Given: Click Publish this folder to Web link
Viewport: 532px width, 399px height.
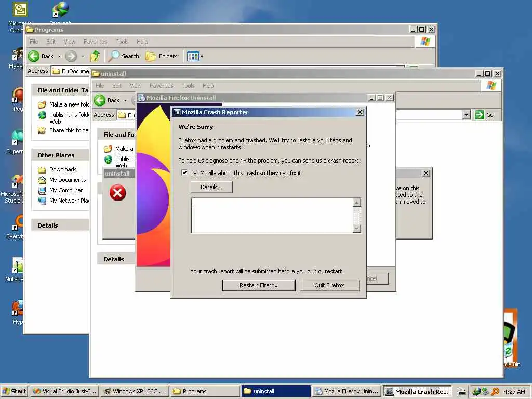Looking at the screenshot, I should (x=69, y=118).
